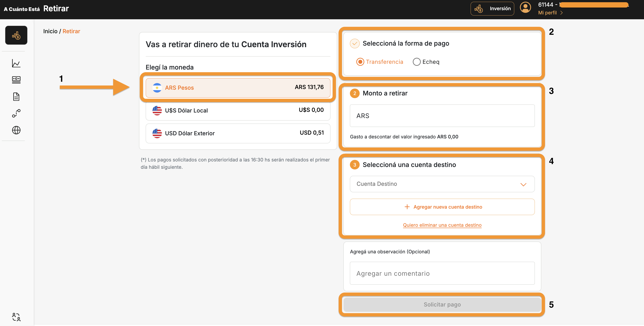Expand the Cuenta Destino dropdown
644x326 pixels.
[442, 184]
